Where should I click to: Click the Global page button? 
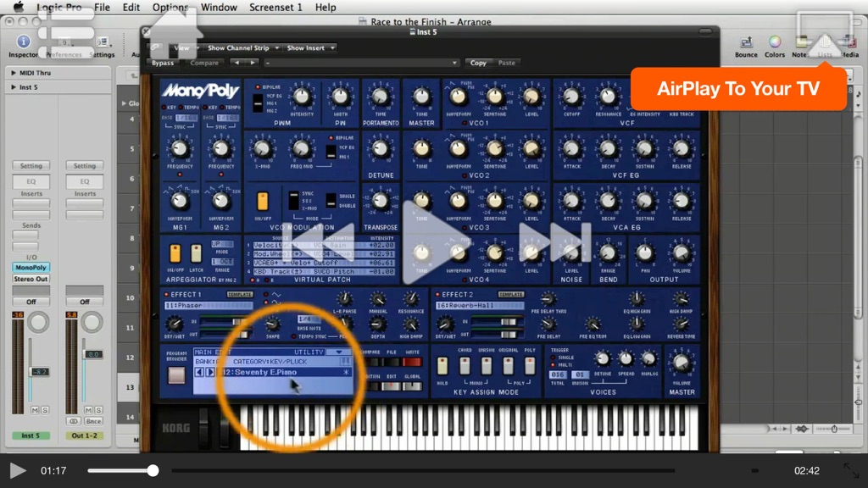tap(412, 385)
